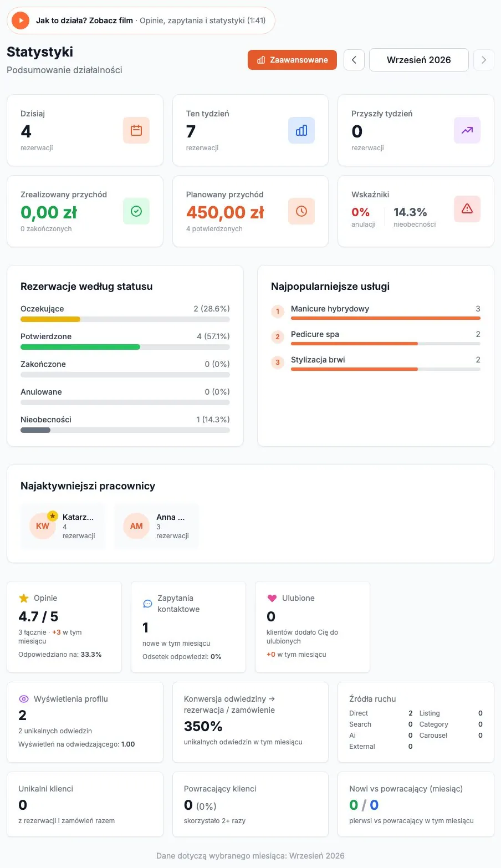Click the Powracający klienci card heading
501x868 pixels.
(220, 789)
